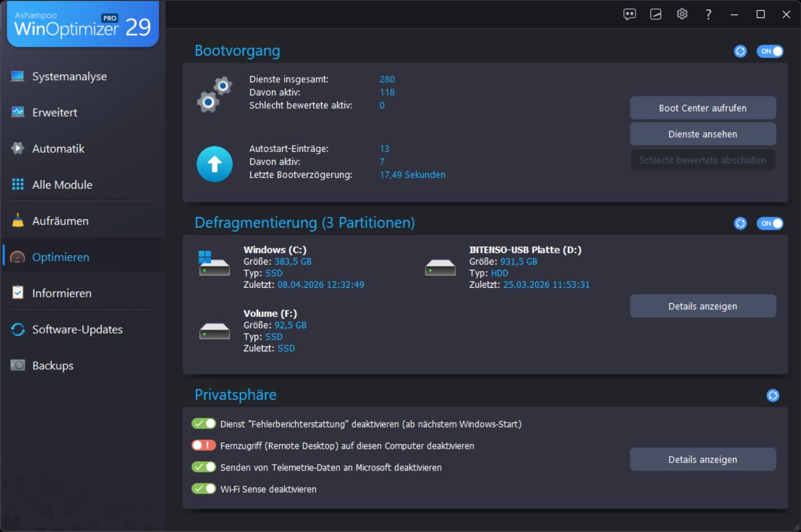The image size is (801, 532).
Task: Select the INTENSO-USB Platte (D:) drive icon
Action: click(x=440, y=267)
